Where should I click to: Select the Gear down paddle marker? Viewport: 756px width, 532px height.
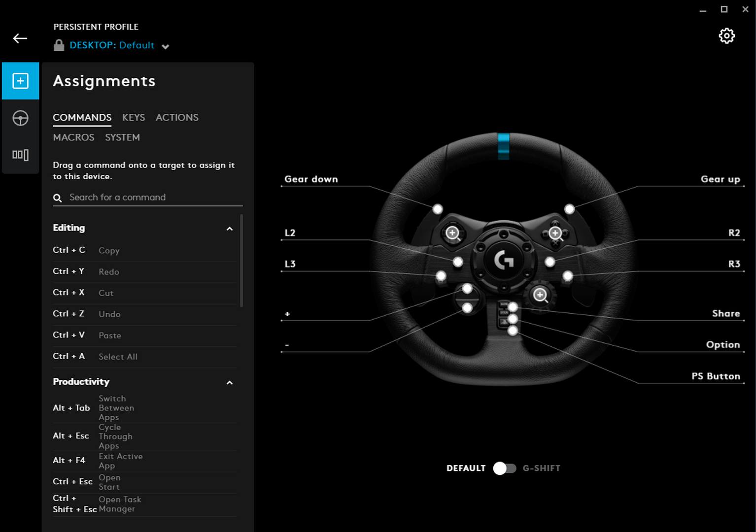tap(438, 209)
